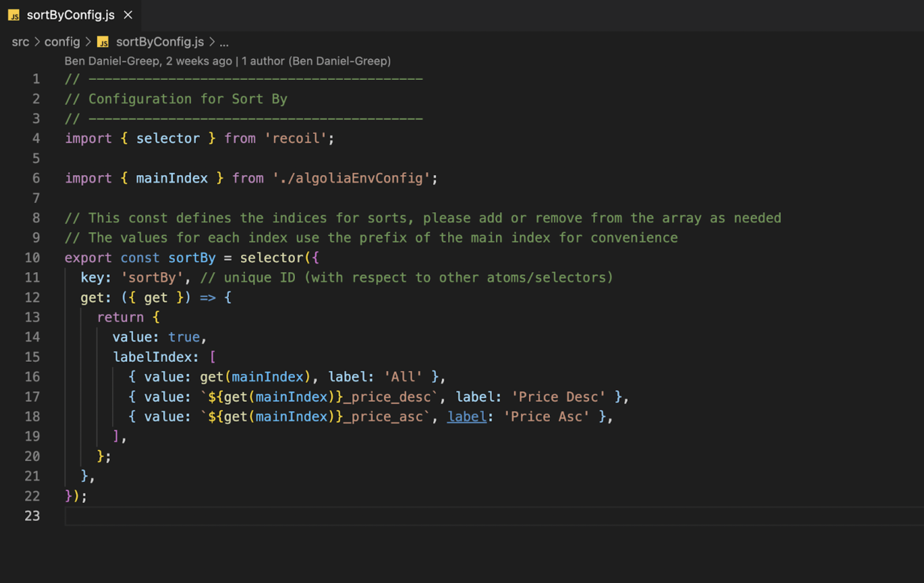924x583 pixels.
Task: Click the underlined label key on line 18
Action: pos(467,417)
